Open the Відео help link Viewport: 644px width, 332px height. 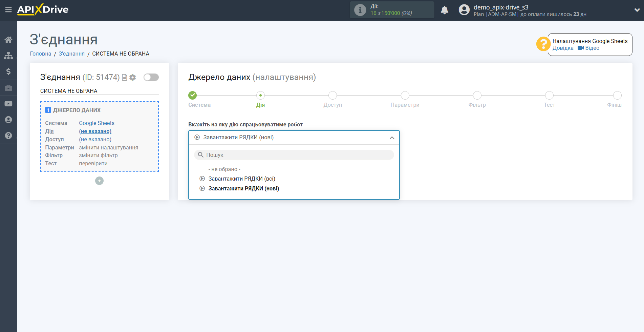[588, 48]
